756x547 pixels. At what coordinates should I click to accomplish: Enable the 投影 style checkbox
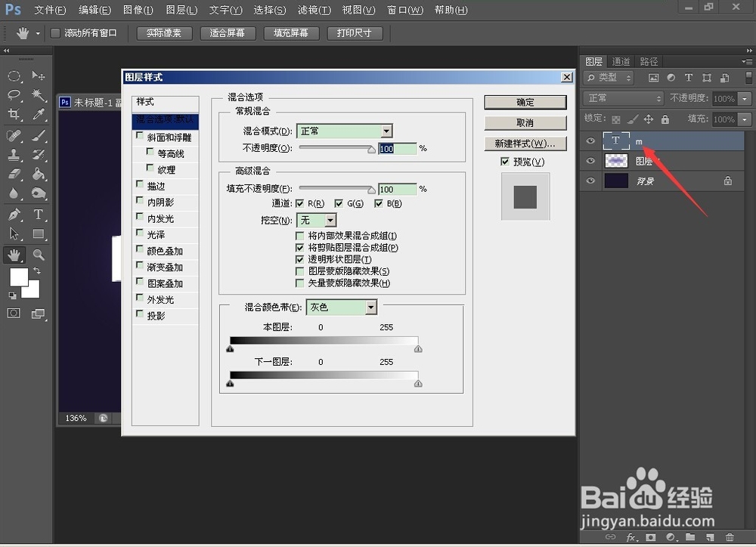(140, 315)
